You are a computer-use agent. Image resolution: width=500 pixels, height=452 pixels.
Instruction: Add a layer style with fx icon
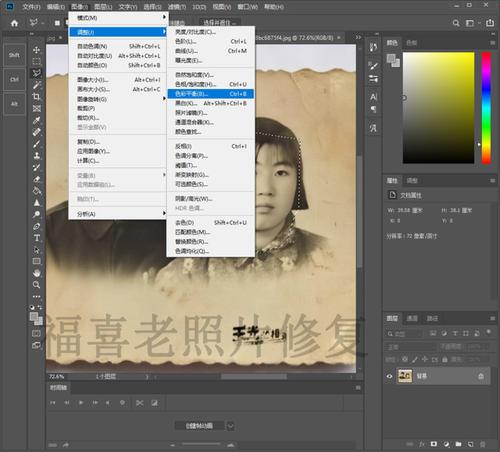coord(422,444)
